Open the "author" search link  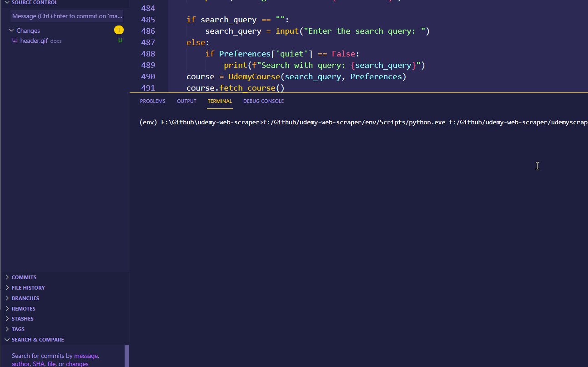coord(21,364)
